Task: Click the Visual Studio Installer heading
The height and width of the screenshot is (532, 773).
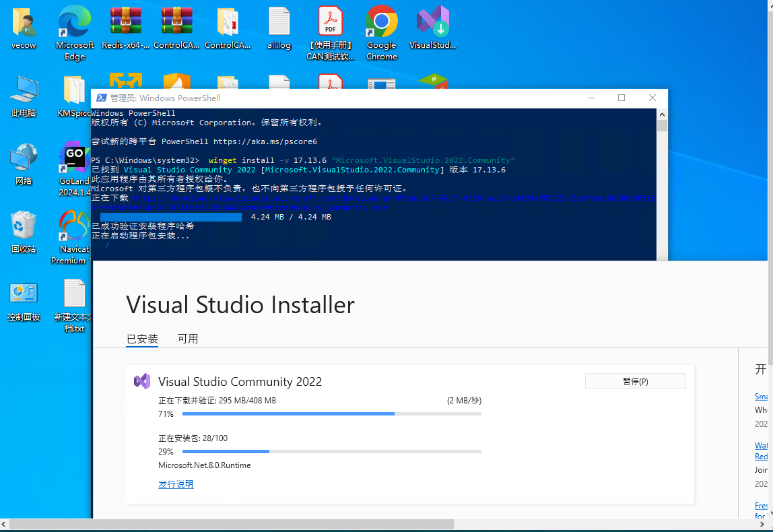Action: tap(240, 304)
